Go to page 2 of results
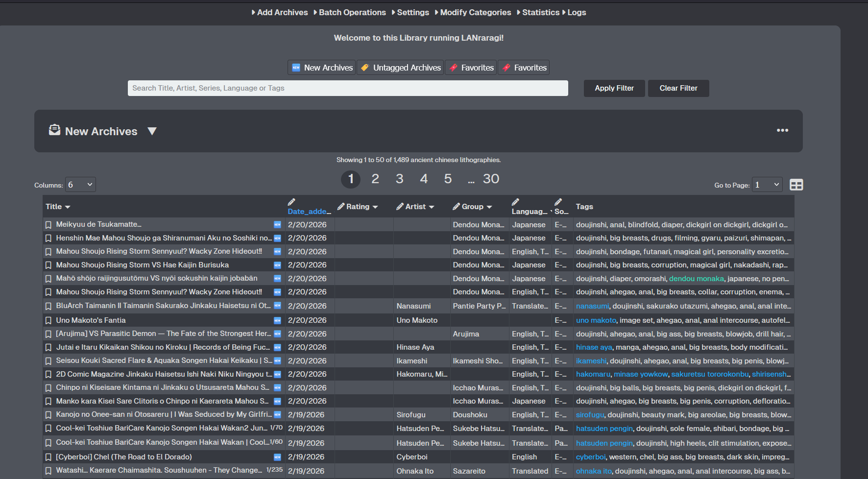Image resolution: width=868 pixels, height=479 pixels. pyautogui.click(x=375, y=179)
